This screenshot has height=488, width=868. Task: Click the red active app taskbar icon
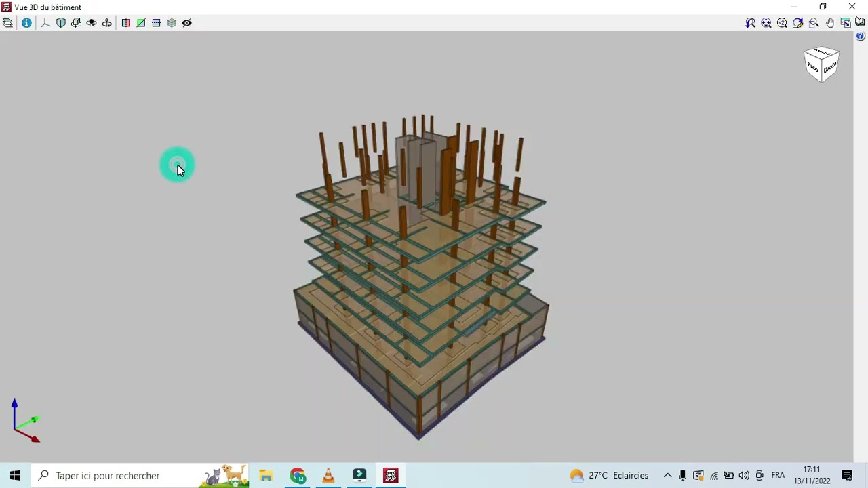(x=391, y=475)
